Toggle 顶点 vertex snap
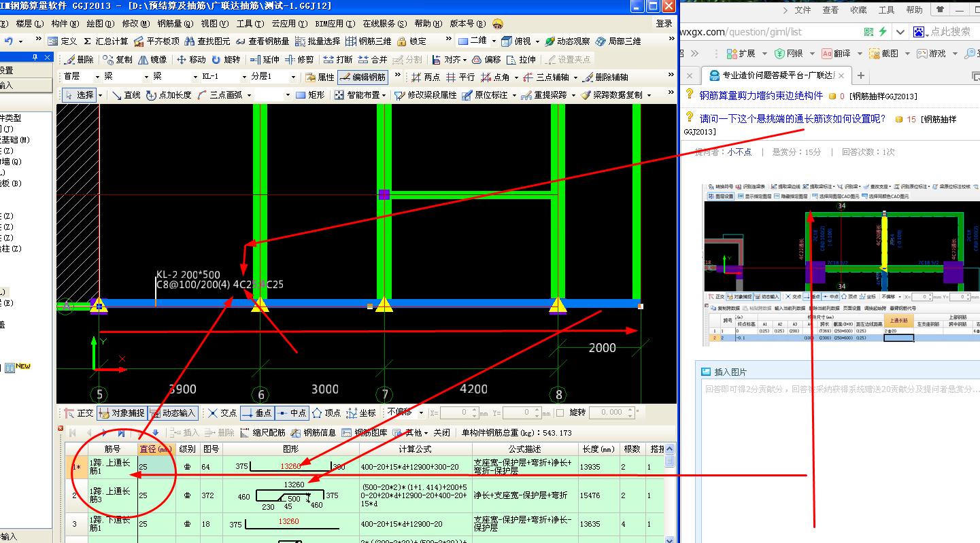Screen dimensions: 980x543 [x=326, y=413]
